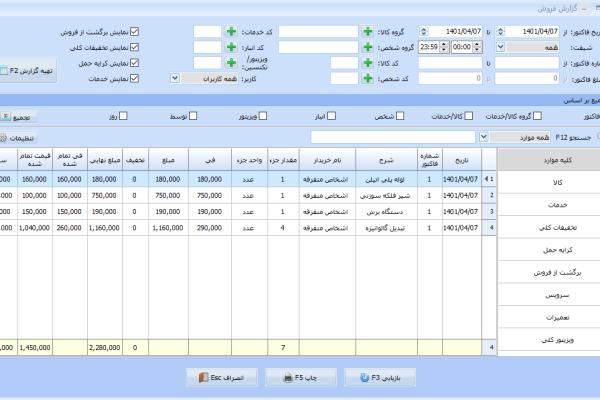
Task: Toggle نمایش برگشت از فروش checkbox
Action: [x=134, y=32]
